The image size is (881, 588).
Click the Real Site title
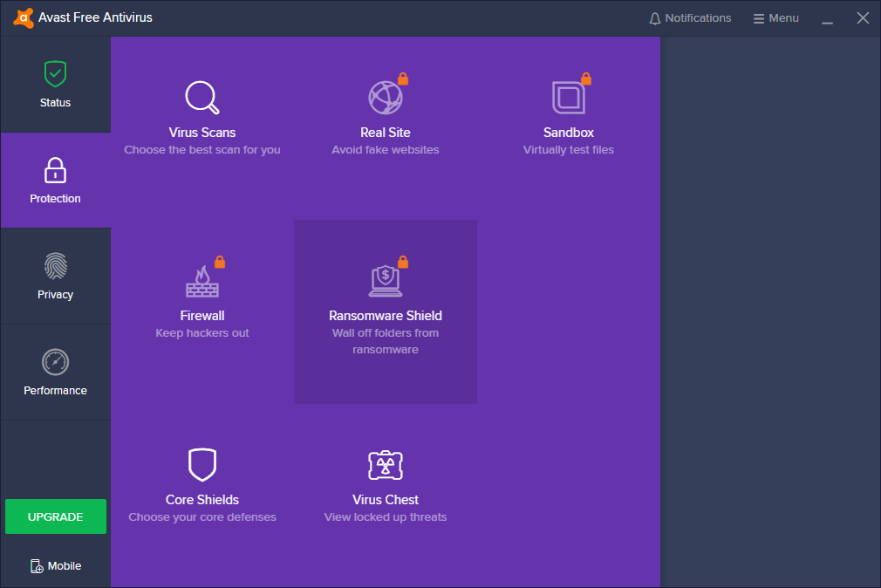point(386,132)
